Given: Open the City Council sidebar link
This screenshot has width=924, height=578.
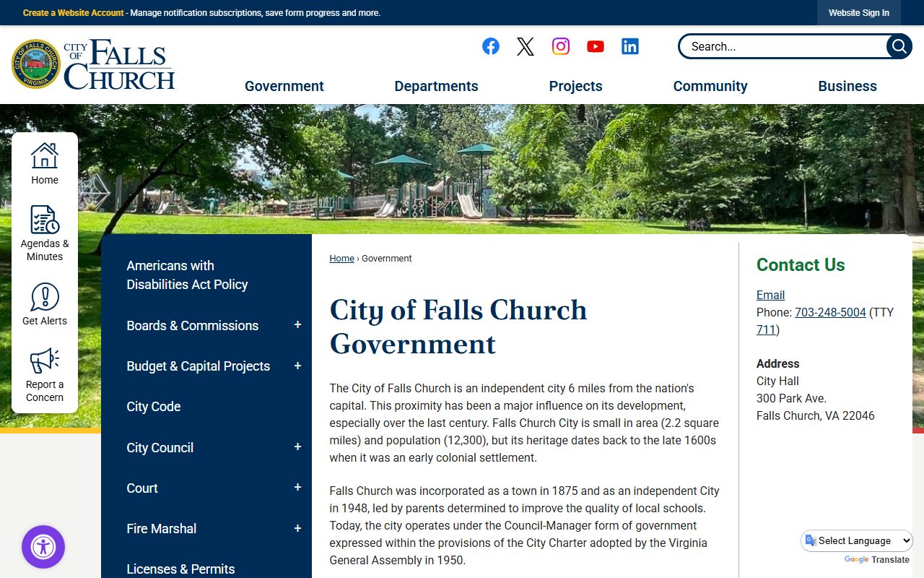Looking at the screenshot, I should pyautogui.click(x=160, y=447).
